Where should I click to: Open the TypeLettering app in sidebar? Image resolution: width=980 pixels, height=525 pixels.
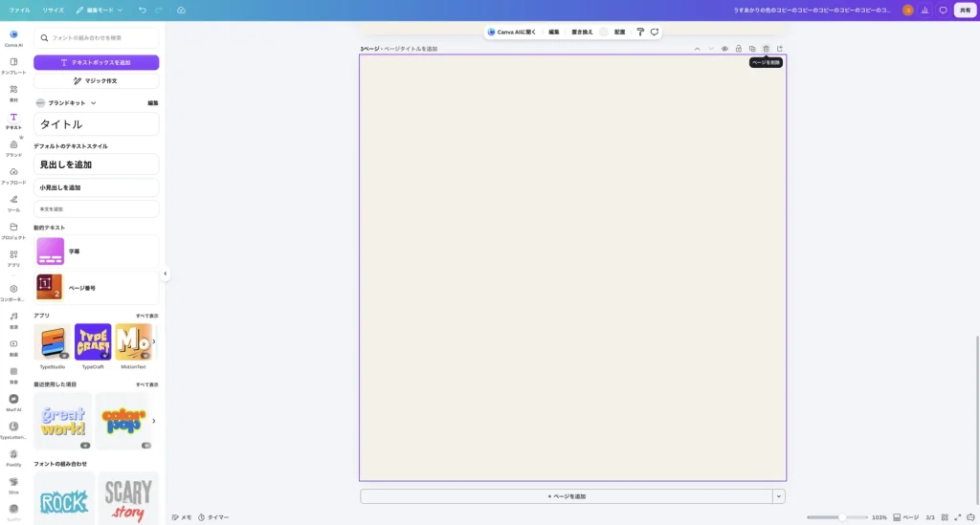pos(13,429)
